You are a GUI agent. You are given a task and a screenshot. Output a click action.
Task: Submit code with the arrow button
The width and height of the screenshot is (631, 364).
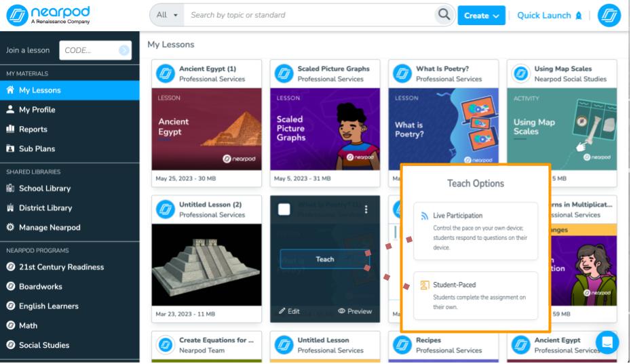point(124,50)
